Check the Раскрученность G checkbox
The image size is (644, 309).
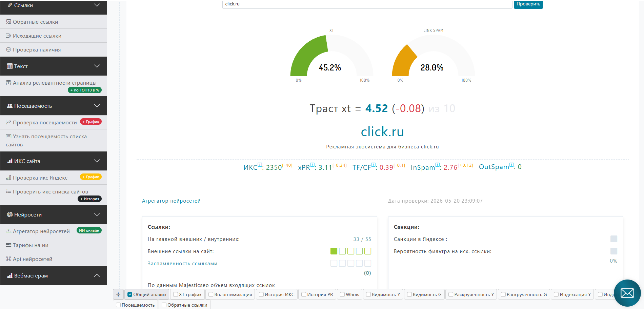pyautogui.click(x=503, y=294)
